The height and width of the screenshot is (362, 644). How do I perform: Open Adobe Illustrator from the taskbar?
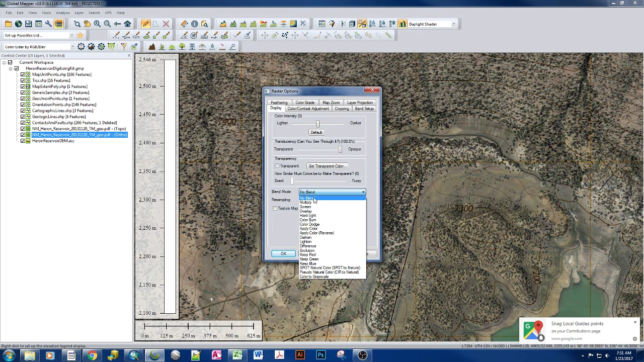(x=300, y=355)
